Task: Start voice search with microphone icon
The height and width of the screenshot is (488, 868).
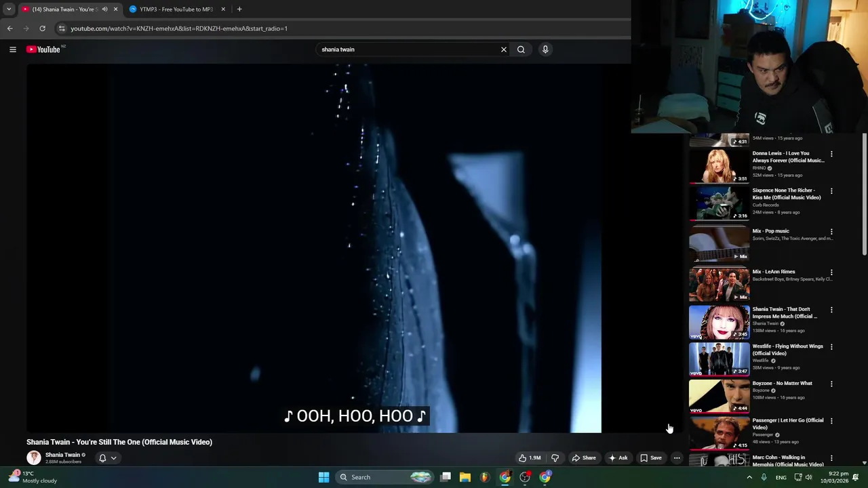Action: [545, 49]
